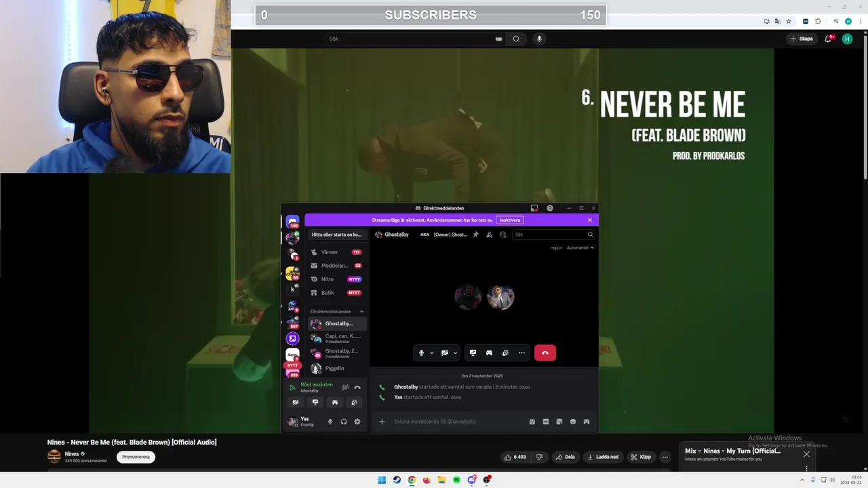Click the YouTube Skapa button
The image size is (868, 488).
[802, 39]
